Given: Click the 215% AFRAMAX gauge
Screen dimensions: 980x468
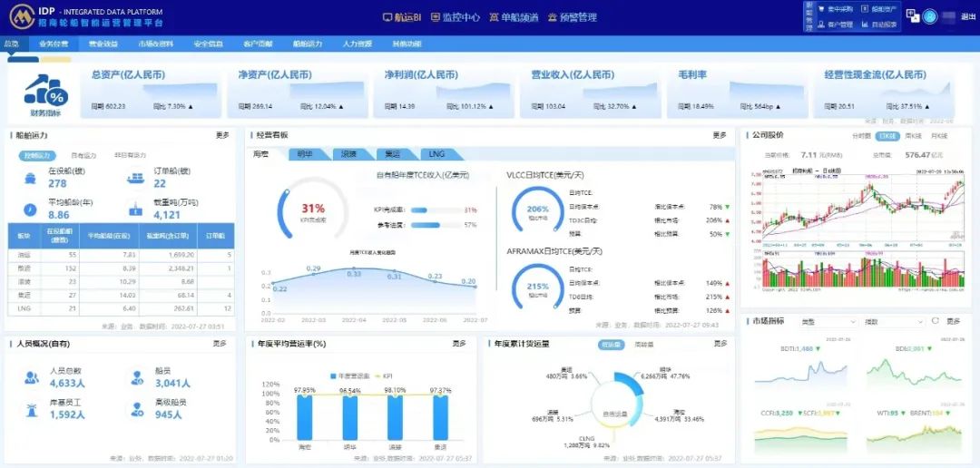Looking at the screenshot, I should pyautogui.click(x=537, y=288).
